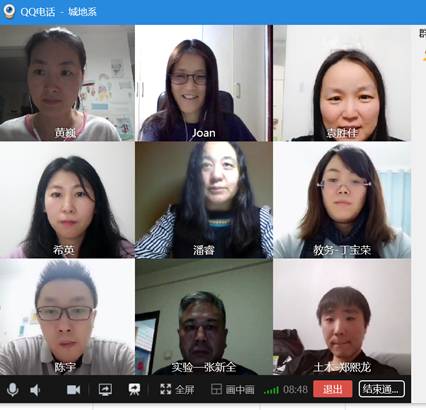426x410 pixels.
Task: Check the green signal strength indicator
Action: 271,390
